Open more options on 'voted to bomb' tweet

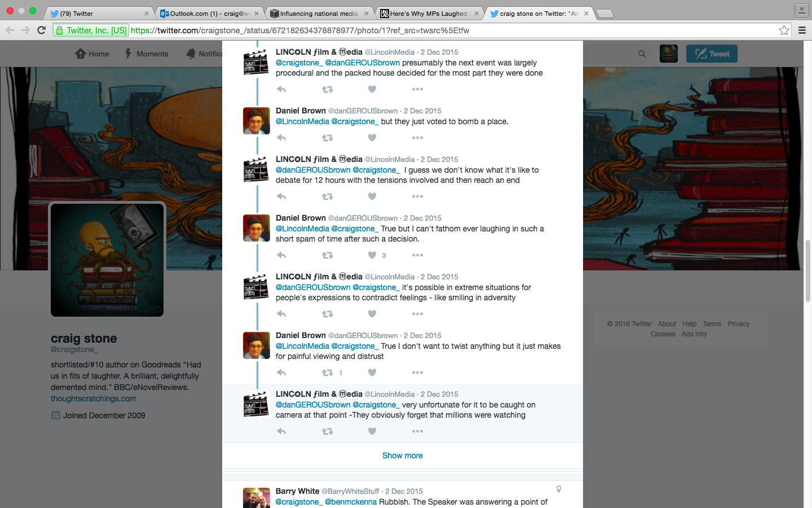click(417, 138)
